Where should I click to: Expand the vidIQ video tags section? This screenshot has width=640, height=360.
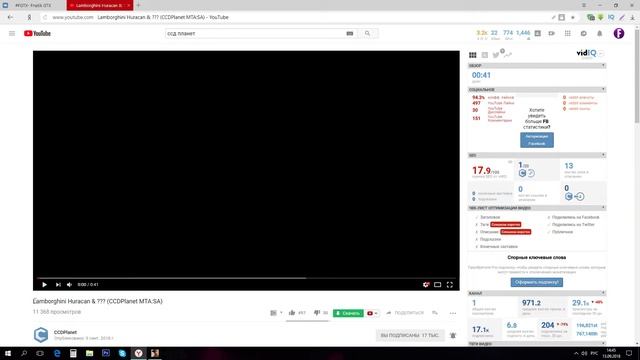pos(603,344)
